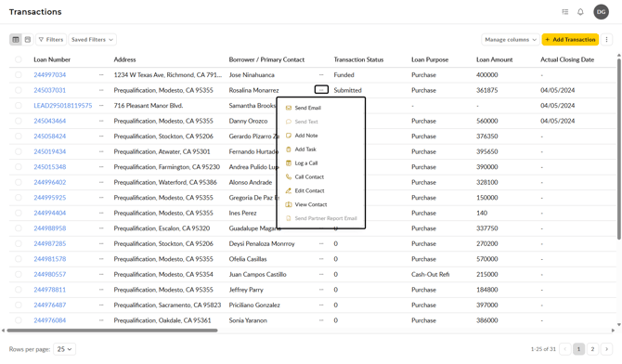622x364 pixels.
Task: Close the contact menu via Rosalina's ellipsis
Action: (321, 90)
